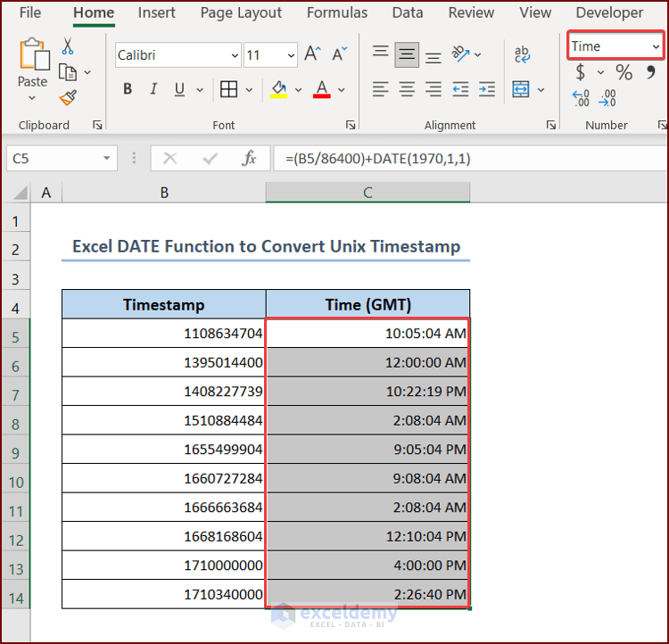
Task: Expand the Name Box dropdown arrow
Action: point(106,159)
